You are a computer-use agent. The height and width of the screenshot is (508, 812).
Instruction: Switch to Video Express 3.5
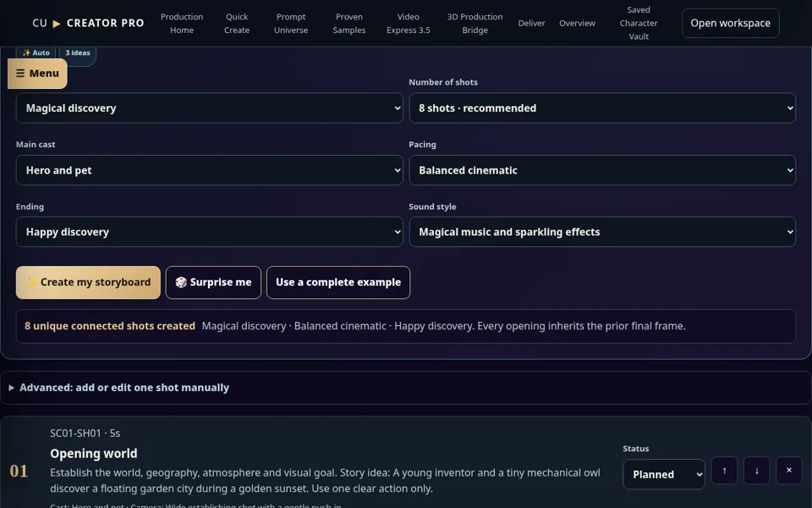click(x=408, y=24)
